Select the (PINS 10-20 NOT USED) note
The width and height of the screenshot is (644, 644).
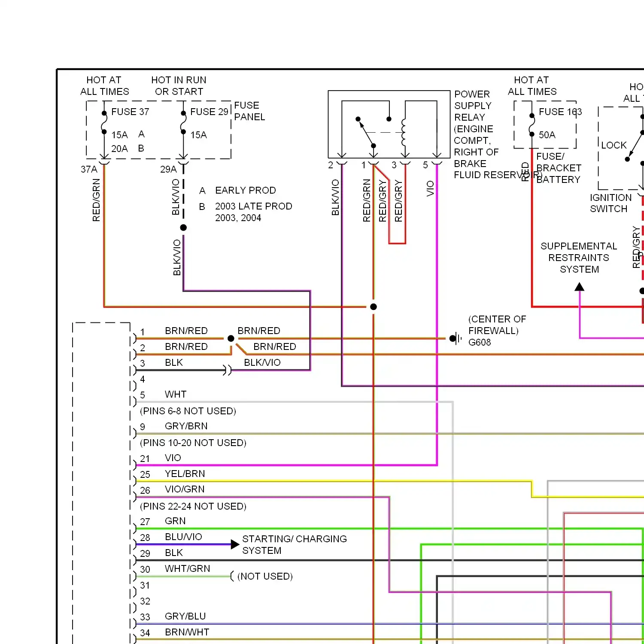(x=193, y=443)
